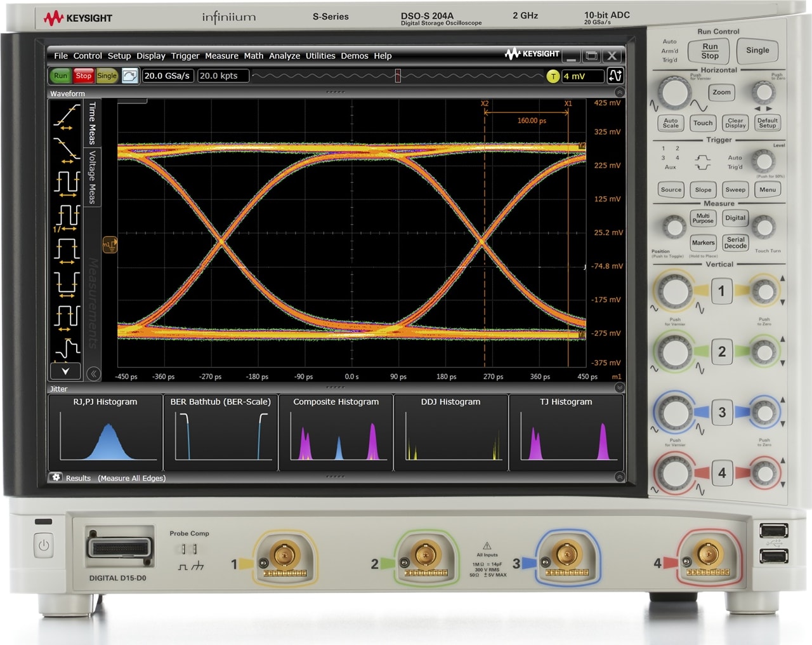Click the Auto Scale hardware button

(x=671, y=123)
